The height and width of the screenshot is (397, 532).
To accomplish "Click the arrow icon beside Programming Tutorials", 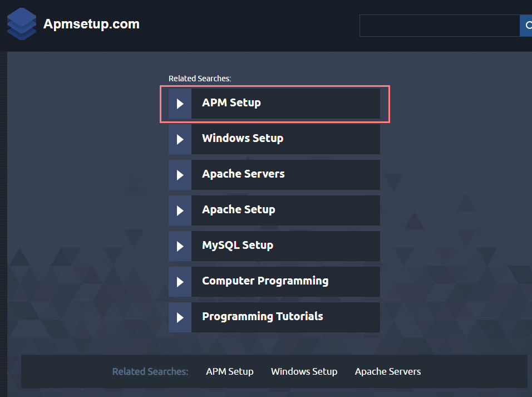I will (x=180, y=317).
